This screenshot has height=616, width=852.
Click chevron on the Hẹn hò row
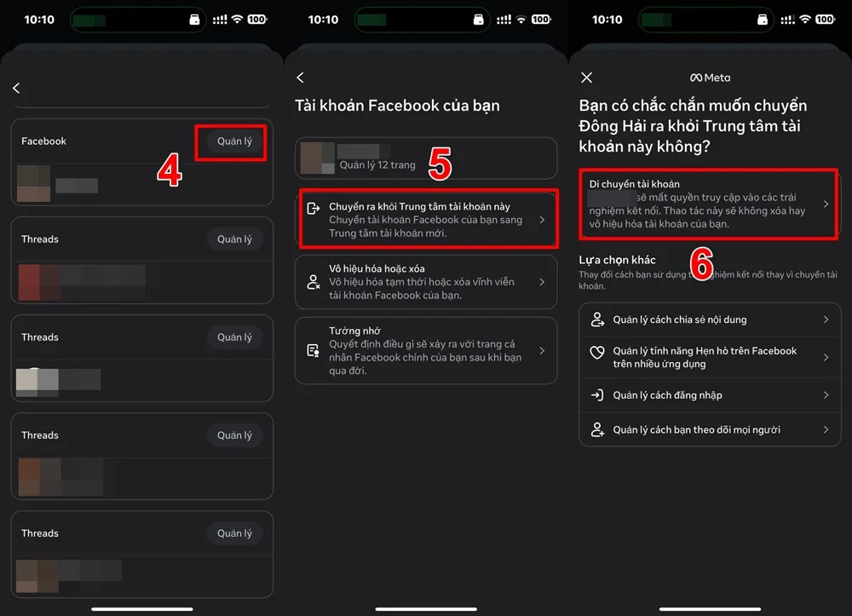coord(826,358)
